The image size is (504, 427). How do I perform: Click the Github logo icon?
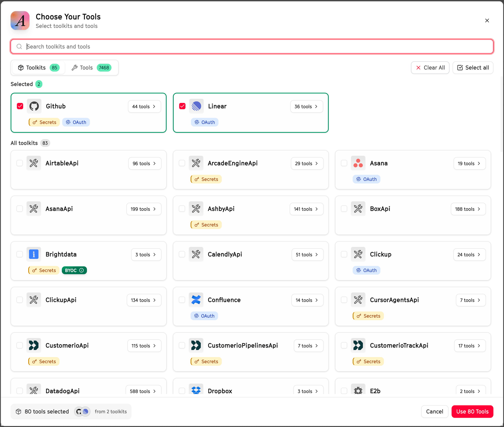34,106
